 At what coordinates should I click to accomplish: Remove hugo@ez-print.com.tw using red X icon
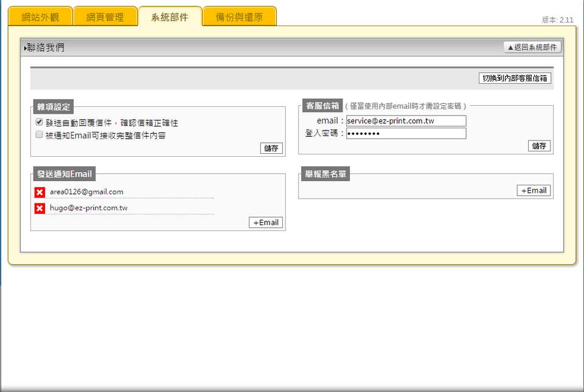click(40, 208)
